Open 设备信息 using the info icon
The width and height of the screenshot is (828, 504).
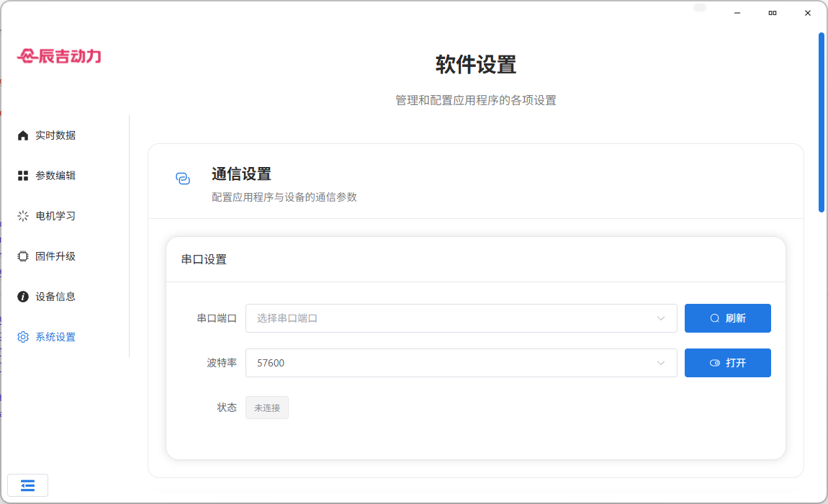pyautogui.click(x=23, y=297)
